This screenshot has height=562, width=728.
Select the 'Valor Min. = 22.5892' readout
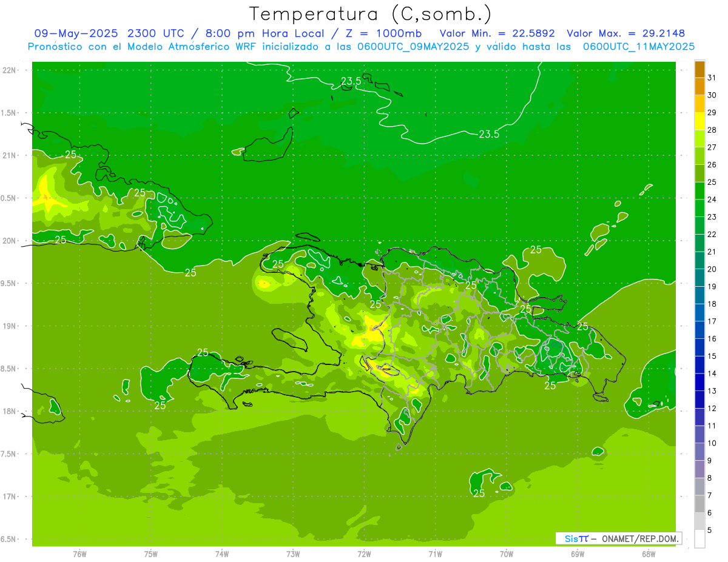[497, 33]
